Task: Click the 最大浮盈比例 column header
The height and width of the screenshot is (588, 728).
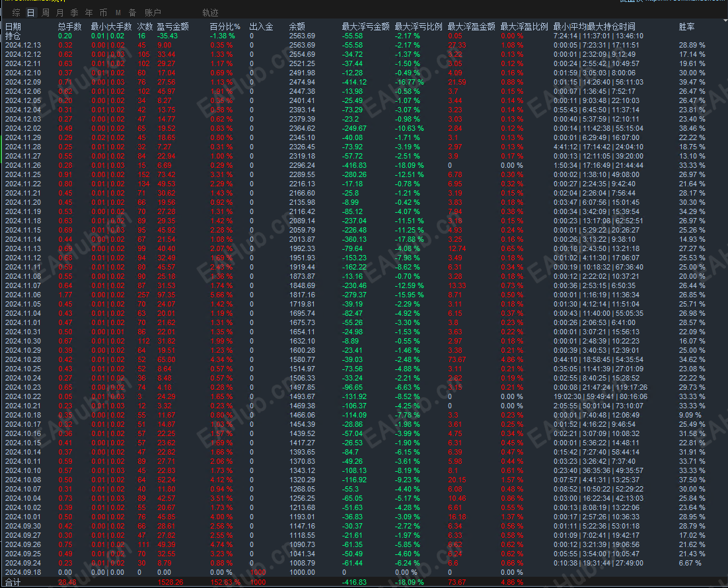Action: pos(525,26)
